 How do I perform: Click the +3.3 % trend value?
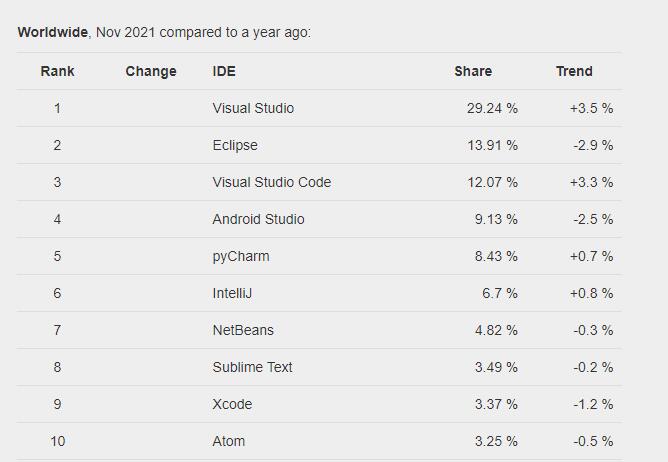click(x=592, y=182)
